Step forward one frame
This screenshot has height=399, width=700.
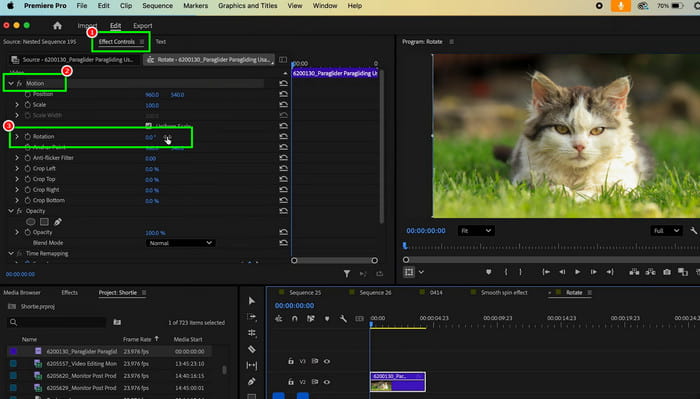click(593, 272)
